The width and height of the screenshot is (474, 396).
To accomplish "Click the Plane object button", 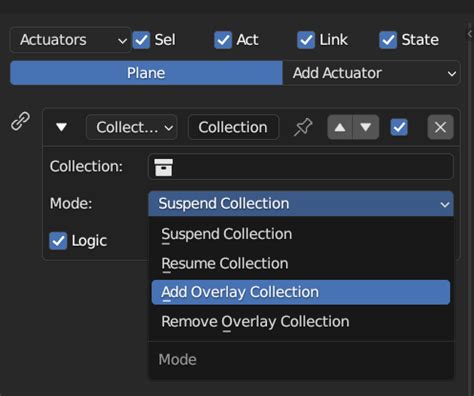I will coord(146,73).
